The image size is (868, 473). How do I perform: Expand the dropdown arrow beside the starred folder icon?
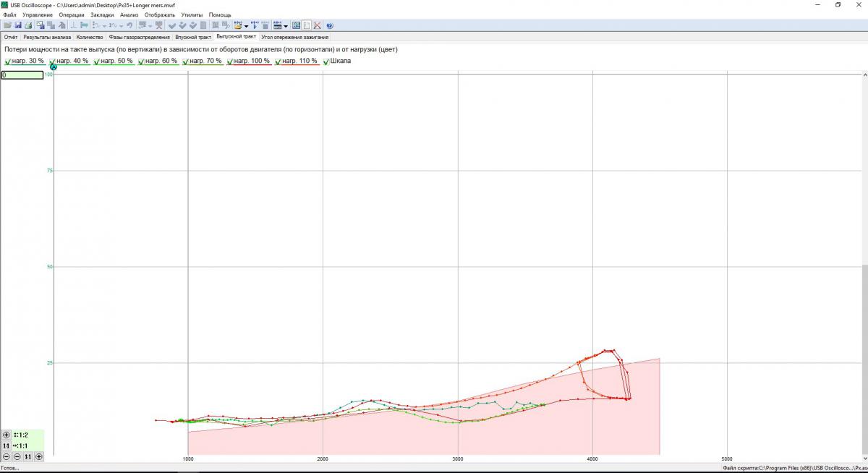click(246, 25)
